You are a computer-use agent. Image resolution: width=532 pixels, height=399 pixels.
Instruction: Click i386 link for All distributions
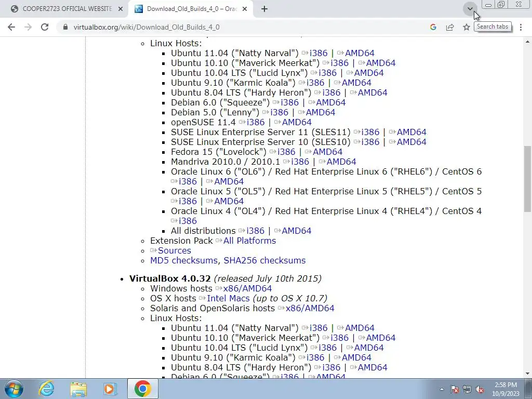[255, 231]
